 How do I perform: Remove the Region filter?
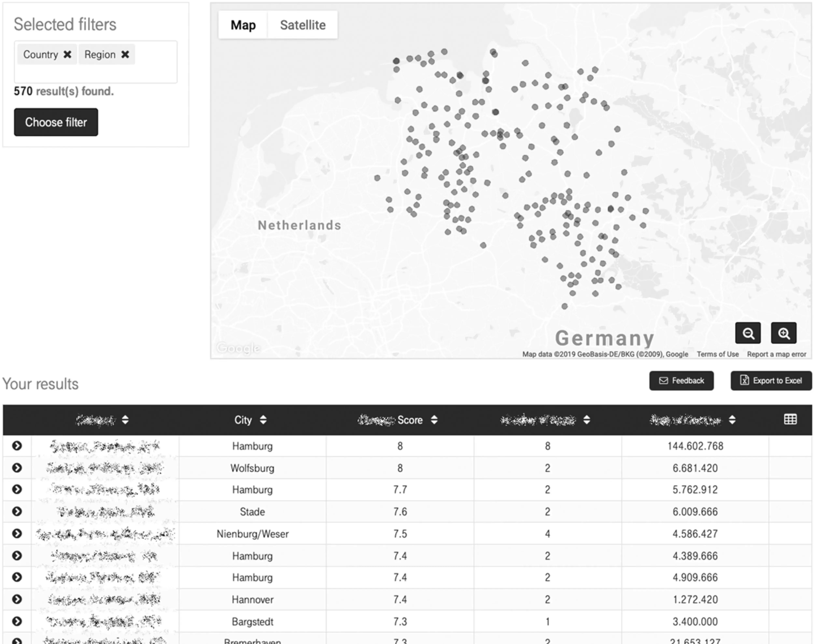(x=126, y=54)
